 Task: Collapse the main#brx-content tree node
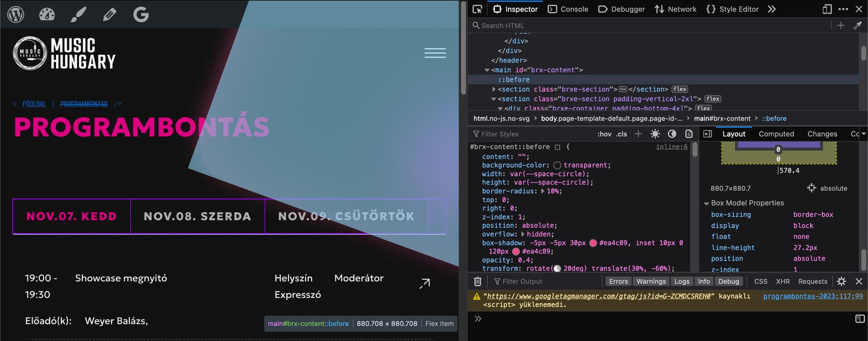pos(487,70)
